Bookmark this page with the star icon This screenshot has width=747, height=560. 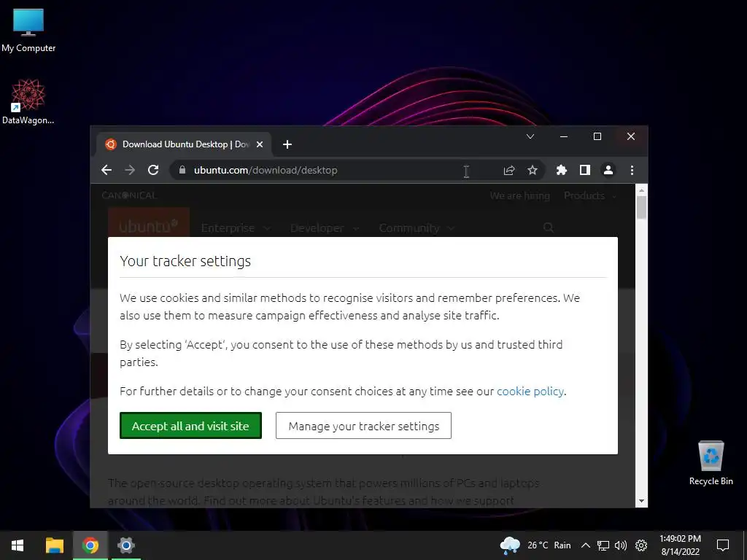coord(532,170)
